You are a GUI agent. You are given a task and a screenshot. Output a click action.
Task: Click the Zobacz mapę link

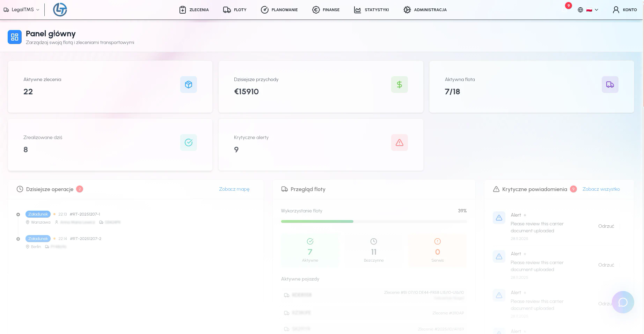click(234, 189)
